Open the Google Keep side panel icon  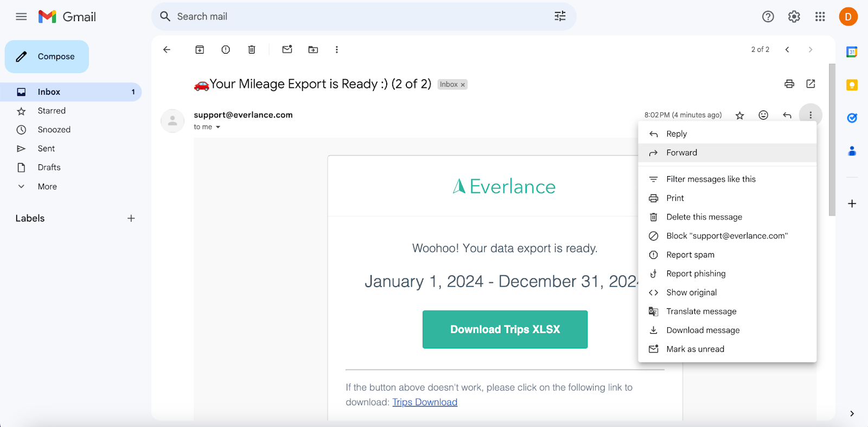coord(852,85)
